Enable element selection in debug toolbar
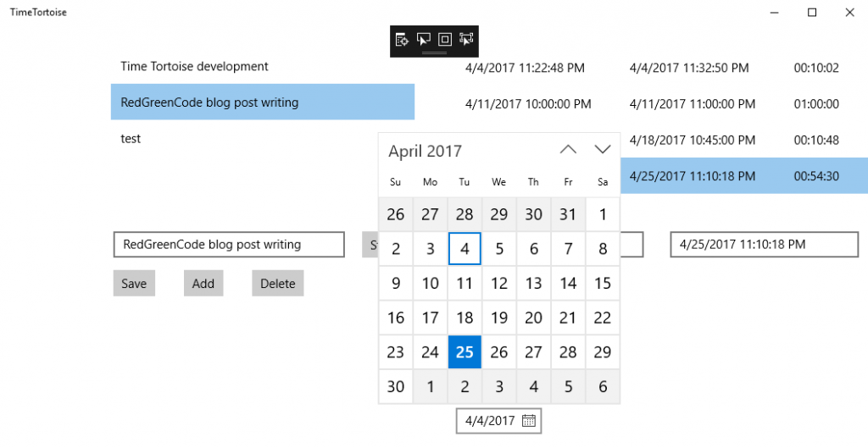The image size is (868, 448). 424,39
